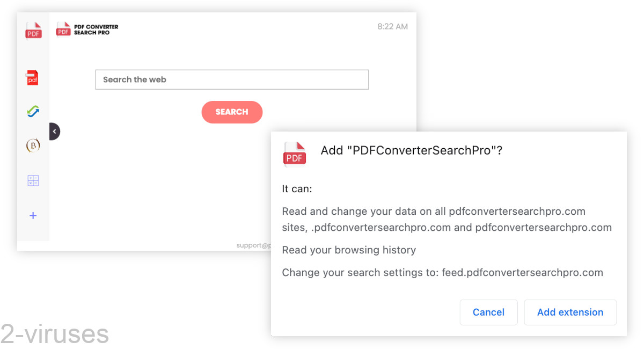Click the PDF Converter Search Pro header logo
The height and width of the screenshot is (349, 644).
coord(87,29)
